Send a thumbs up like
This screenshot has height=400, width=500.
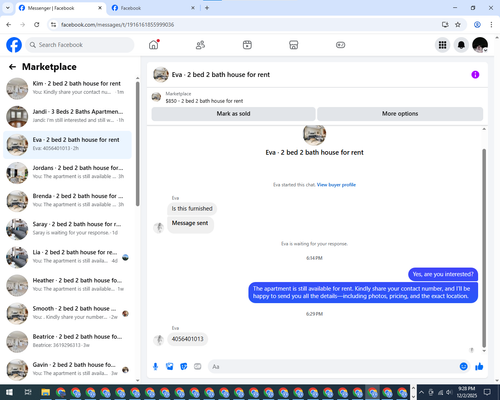pyautogui.click(x=479, y=367)
